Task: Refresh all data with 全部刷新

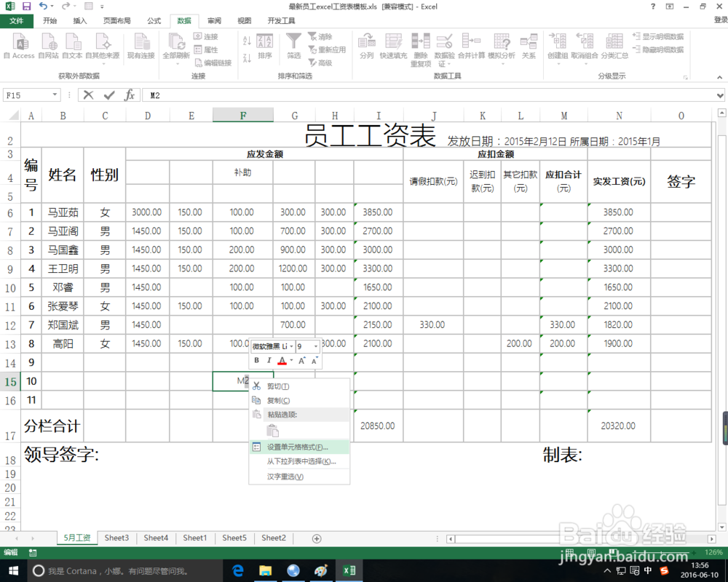Action: point(177,46)
